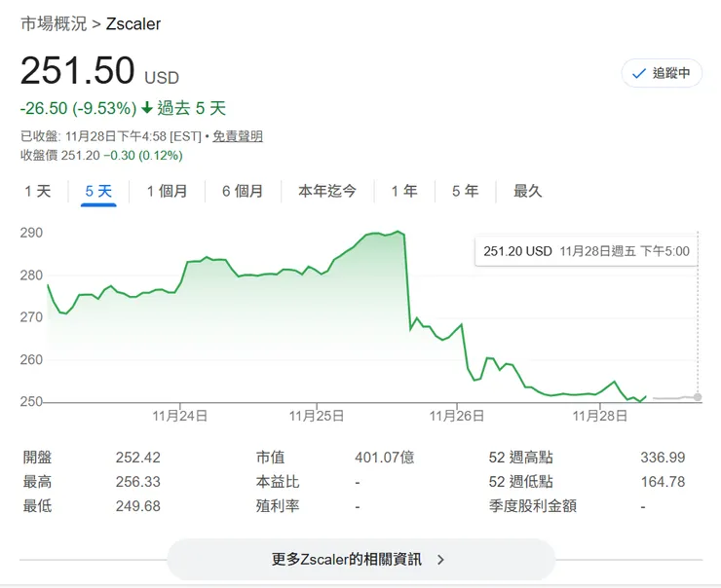Viewport: 721px width, 588px height.
Task: Click the down arrow next to 過去 5 天
Action: (147, 108)
